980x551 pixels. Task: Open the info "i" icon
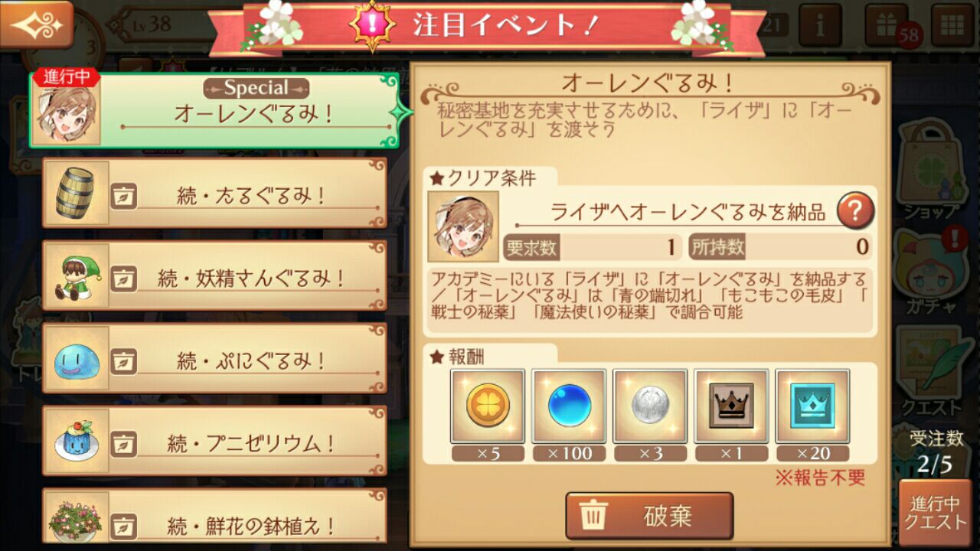(x=820, y=25)
